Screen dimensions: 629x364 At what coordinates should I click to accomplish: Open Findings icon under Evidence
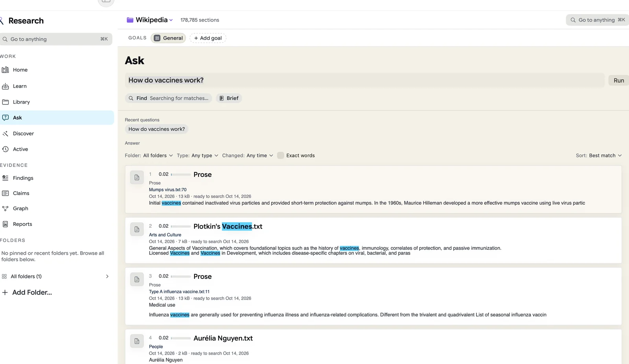6,178
